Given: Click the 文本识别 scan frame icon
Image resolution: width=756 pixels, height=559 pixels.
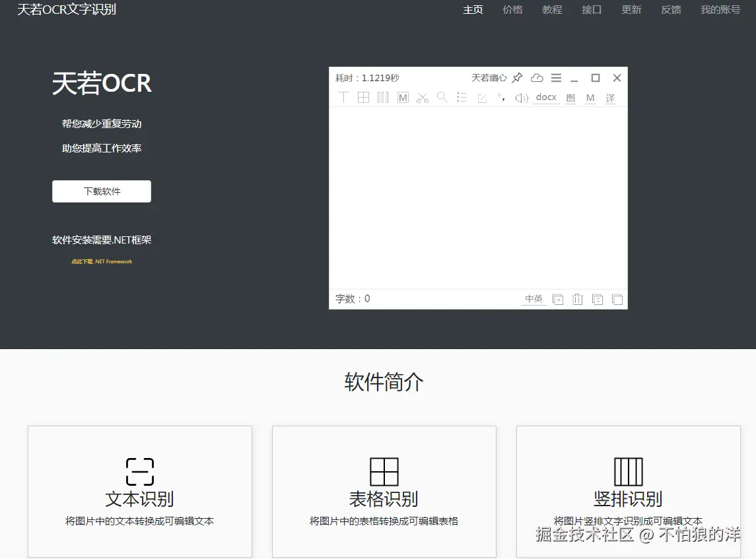Looking at the screenshot, I should 140,472.
